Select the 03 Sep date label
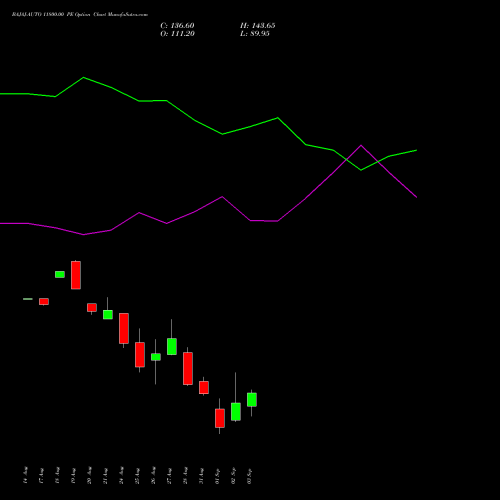The height and width of the screenshot is (500, 500). pos(250,475)
